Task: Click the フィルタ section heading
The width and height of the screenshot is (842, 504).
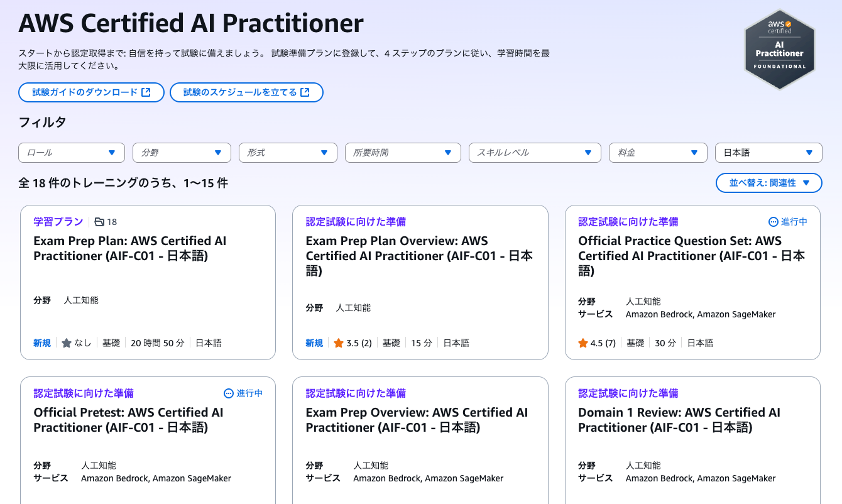Action: click(42, 123)
